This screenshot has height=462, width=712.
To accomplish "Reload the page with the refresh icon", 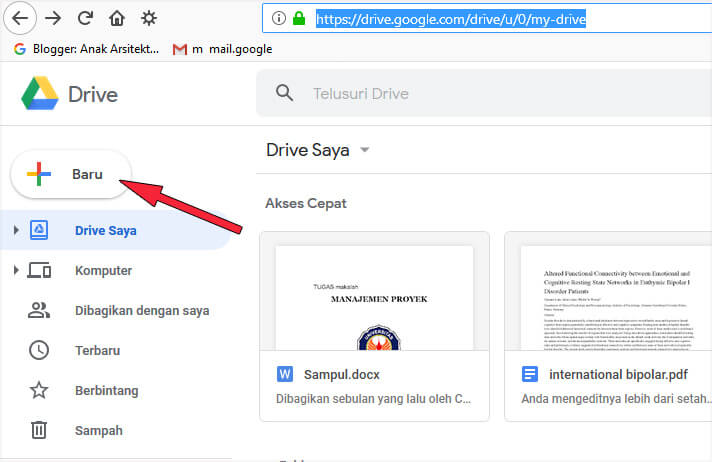I will tap(85, 18).
